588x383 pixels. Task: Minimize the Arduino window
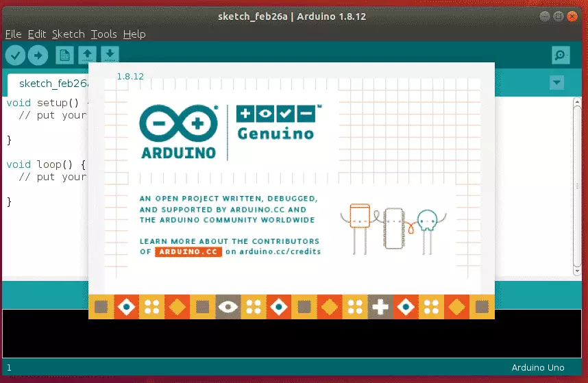(545, 16)
